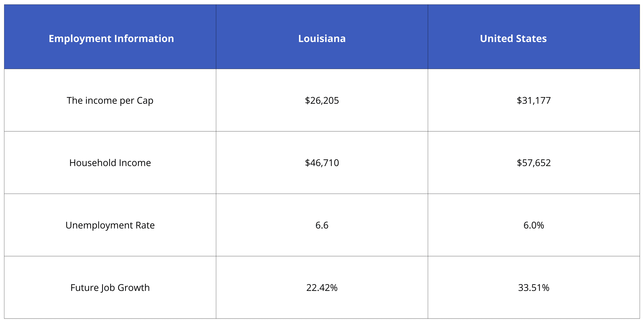
Task: Click the word Income in Household Income
Action: tap(135, 163)
